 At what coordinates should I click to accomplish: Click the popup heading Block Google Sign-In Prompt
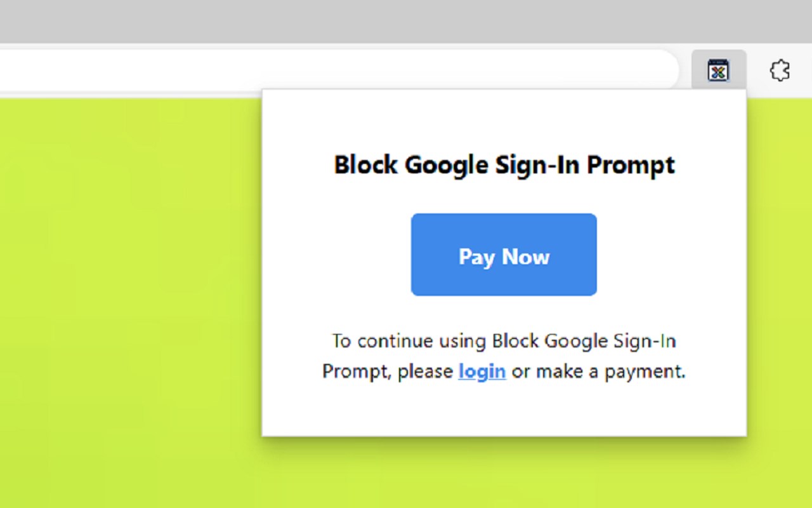point(504,165)
